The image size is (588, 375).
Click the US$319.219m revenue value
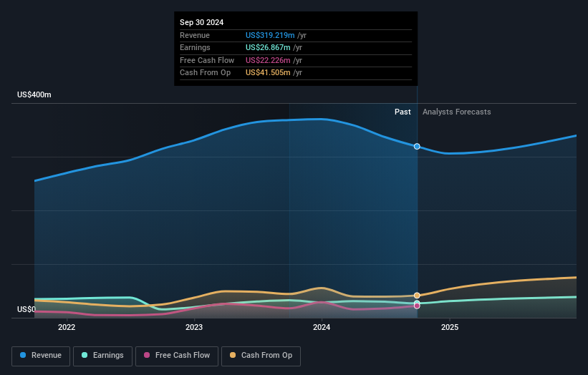(270, 35)
